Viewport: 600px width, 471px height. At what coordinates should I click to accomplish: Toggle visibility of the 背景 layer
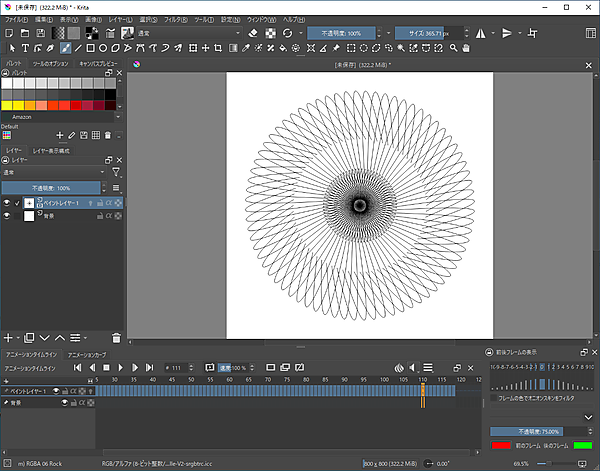pyautogui.click(x=8, y=216)
